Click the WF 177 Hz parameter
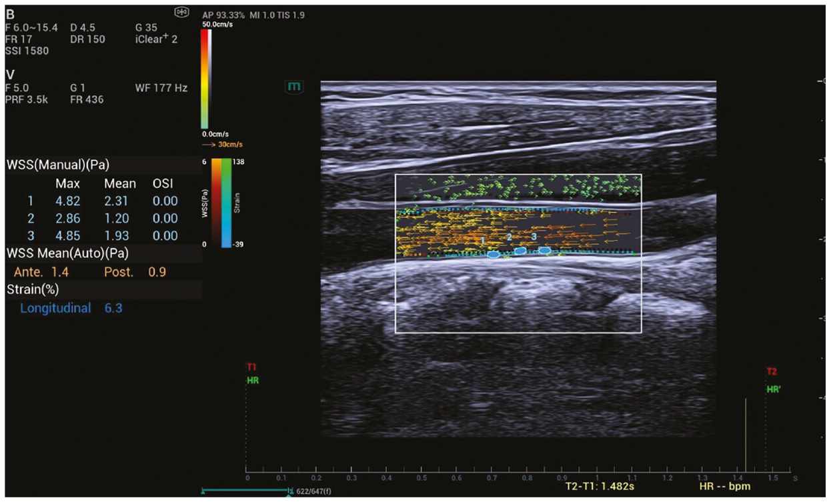Viewport: 829px width, 504px height. point(161,88)
